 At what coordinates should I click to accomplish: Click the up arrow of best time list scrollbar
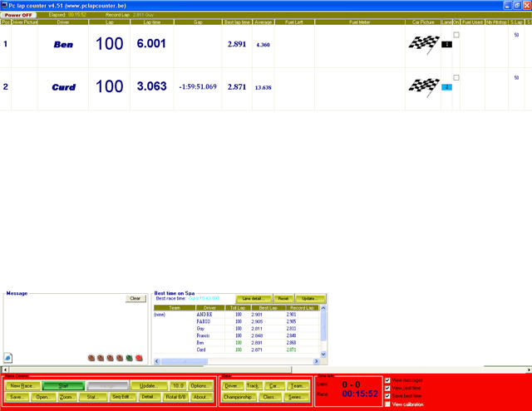[x=323, y=308]
